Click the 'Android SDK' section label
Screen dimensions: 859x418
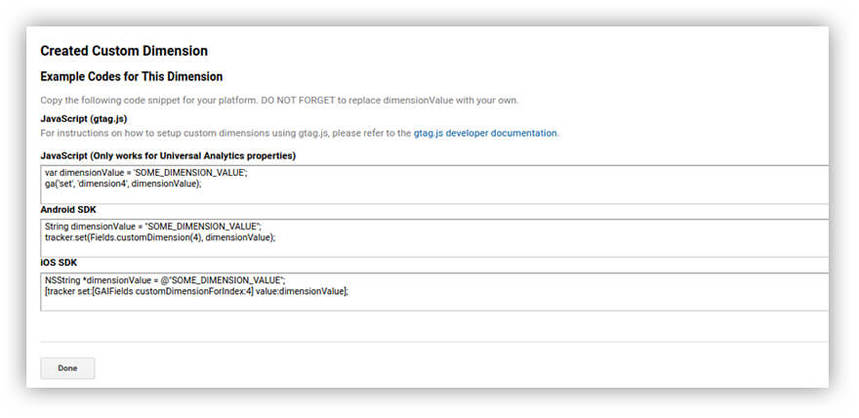pos(68,211)
